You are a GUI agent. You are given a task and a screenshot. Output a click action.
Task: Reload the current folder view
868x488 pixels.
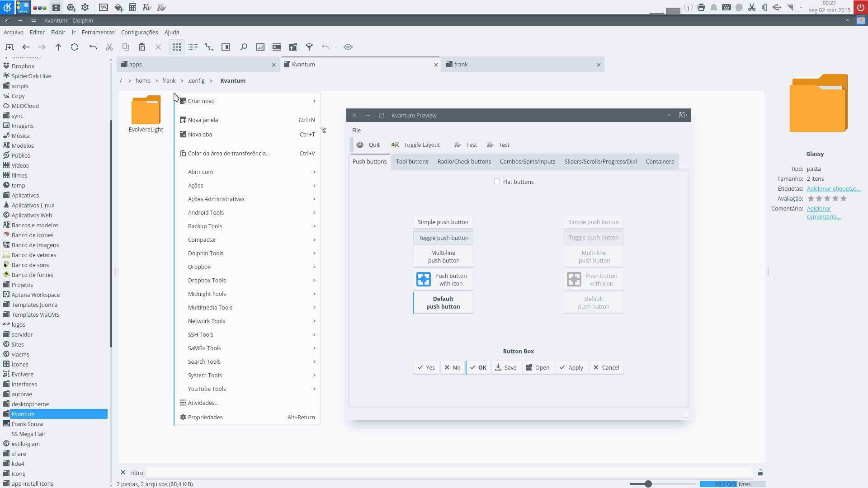(75, 47)
